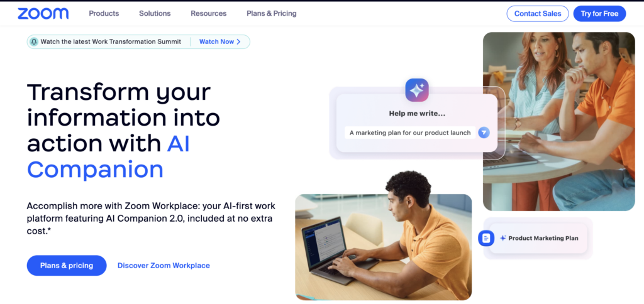Viewport: 644px width, 304px height.
Task: Expand the Solutions menu
Action: pos(155,14)
